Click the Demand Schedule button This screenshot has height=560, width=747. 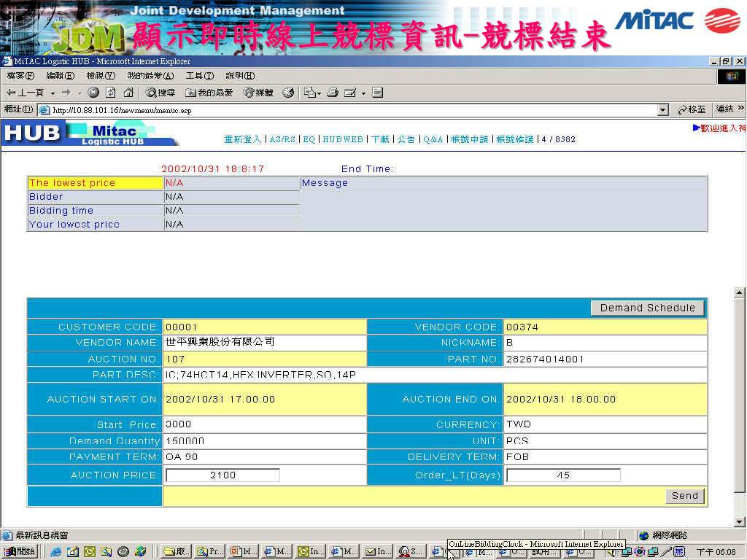[x=648, y=308]
